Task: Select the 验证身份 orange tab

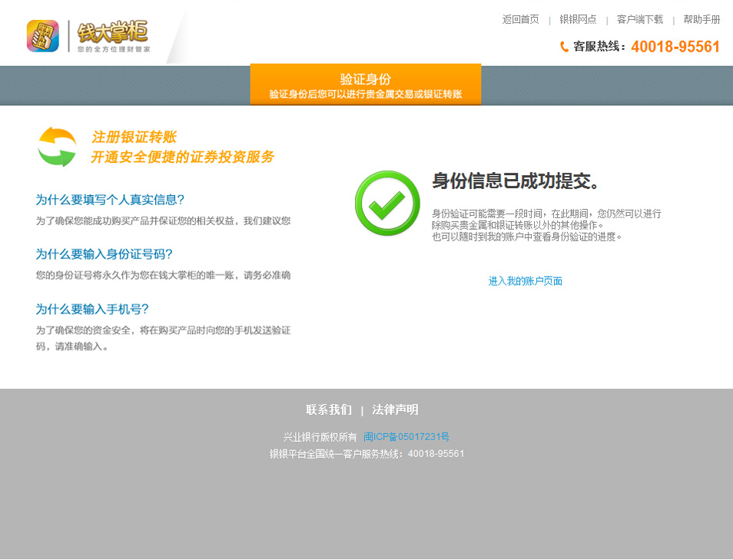Action: [366, 84]
